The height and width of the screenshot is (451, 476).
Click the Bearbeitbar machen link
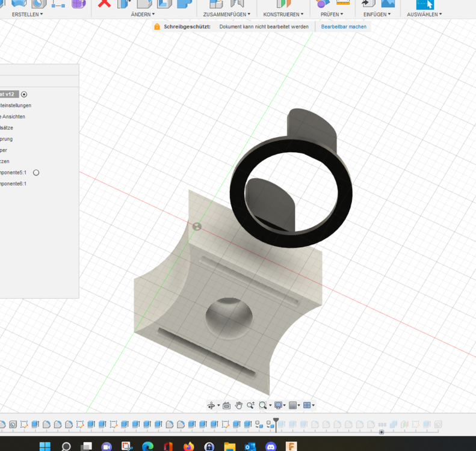coord(344,26)
